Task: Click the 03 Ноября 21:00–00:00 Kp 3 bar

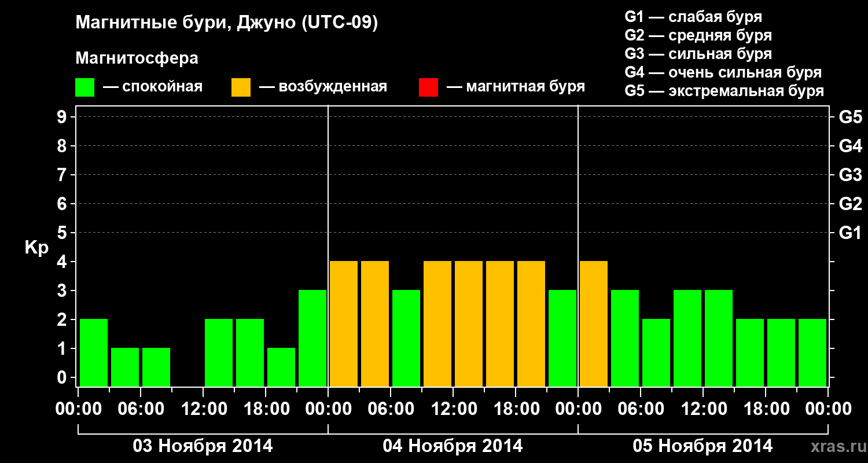Action: click(x=312, y=338)
